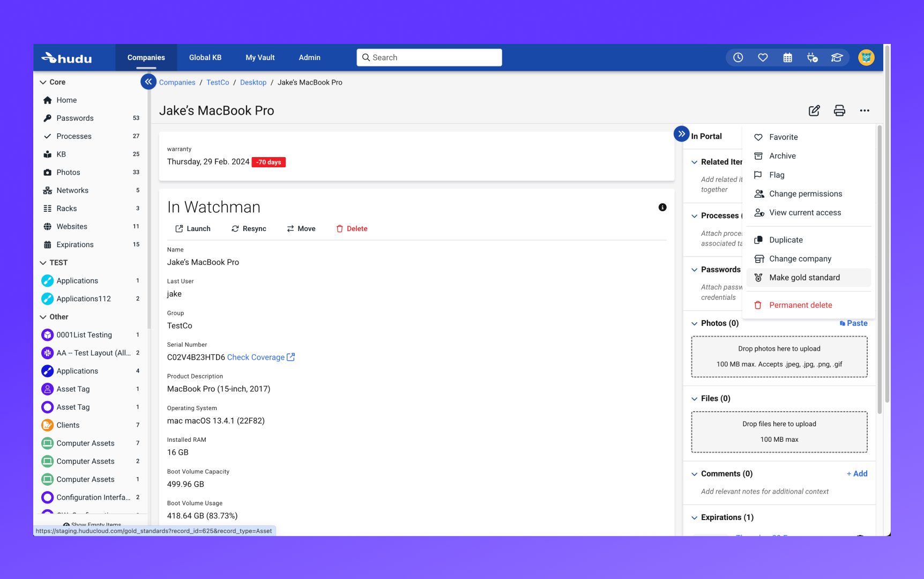Click the Hudu logo
This screenshot has width=924, height=579.
[67, 58]
